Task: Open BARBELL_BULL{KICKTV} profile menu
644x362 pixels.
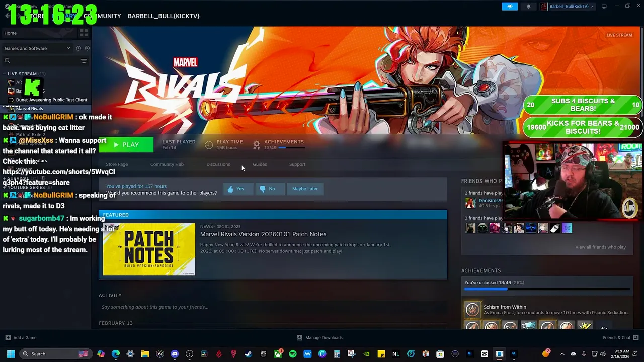Action: 164,16
